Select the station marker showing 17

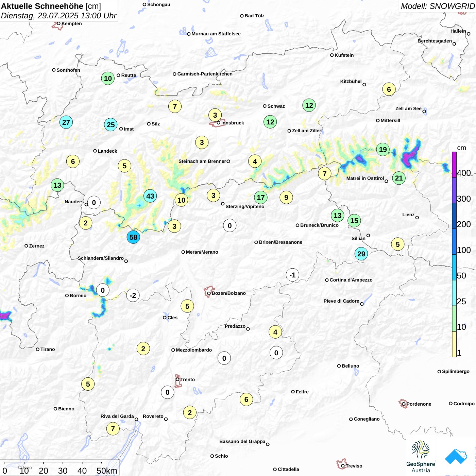[261, 197]
